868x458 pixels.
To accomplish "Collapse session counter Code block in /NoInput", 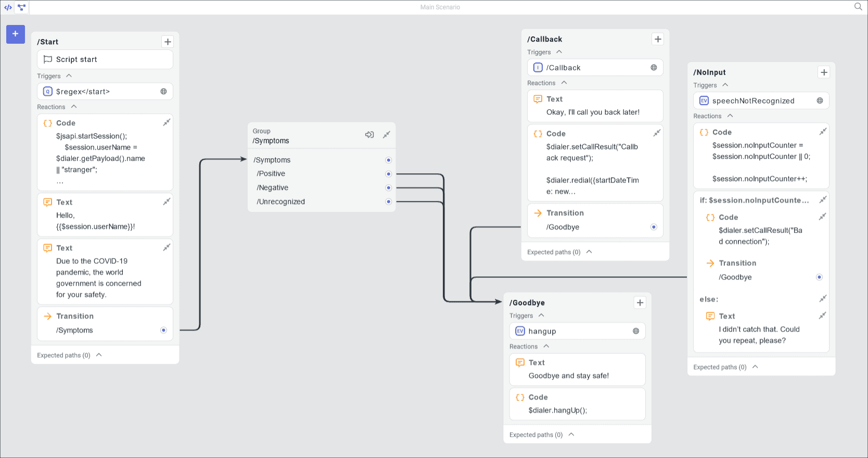I will pos(823,132).
